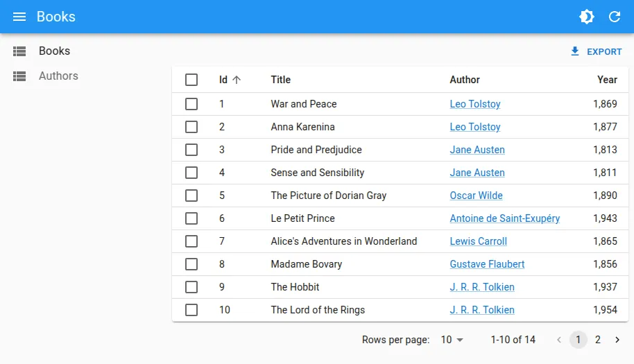
Task: Open the Leo Tolstoy link for Anna Karenina
Action: 475,127
